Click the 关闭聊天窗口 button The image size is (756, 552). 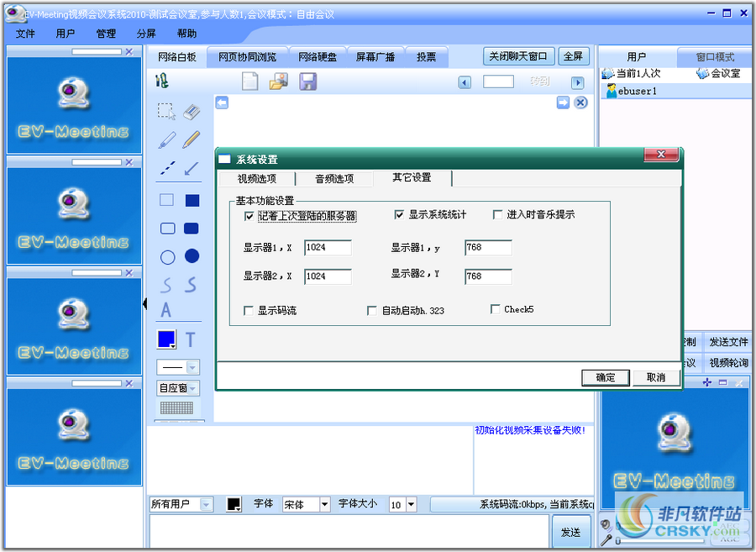518,56
